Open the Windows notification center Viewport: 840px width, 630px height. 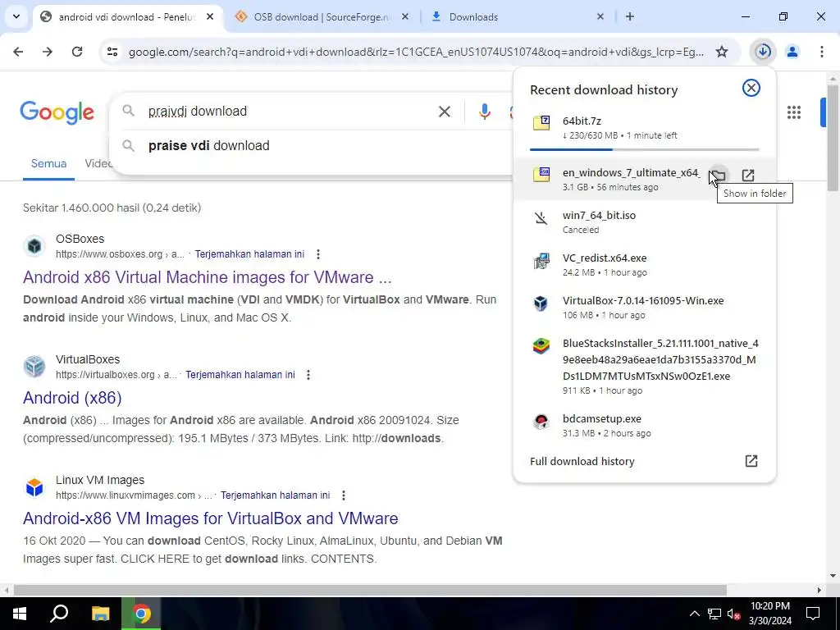[813, 614]
